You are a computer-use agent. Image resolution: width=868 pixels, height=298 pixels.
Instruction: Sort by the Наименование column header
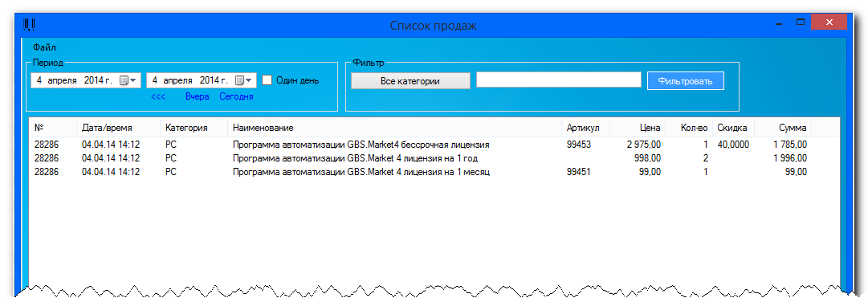pyautogui.click(x=395, y=128)
